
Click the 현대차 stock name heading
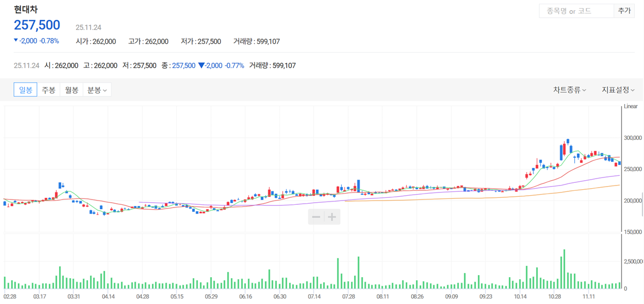click(x=26, y=10)
